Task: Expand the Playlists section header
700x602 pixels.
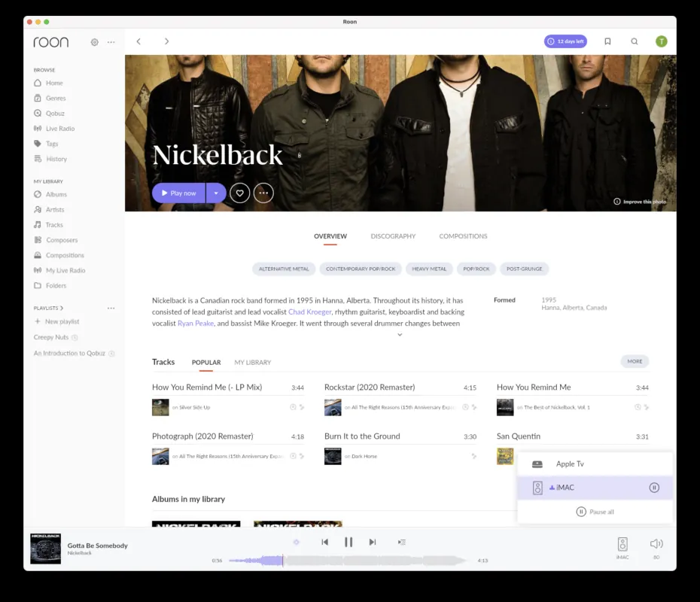Action: tap(49, 308)
